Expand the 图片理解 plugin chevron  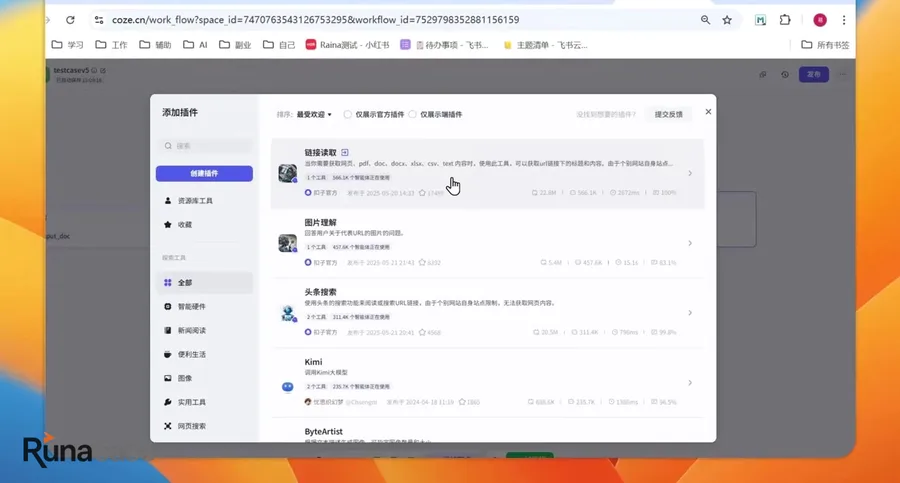click(x=690, y=243)
